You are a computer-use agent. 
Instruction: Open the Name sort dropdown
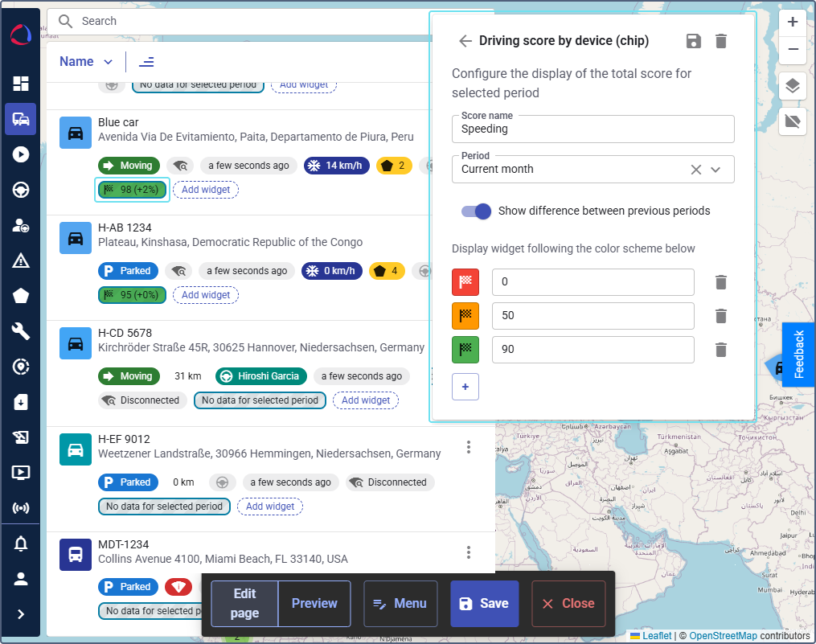pyautogui.click(x=87, y=62)
